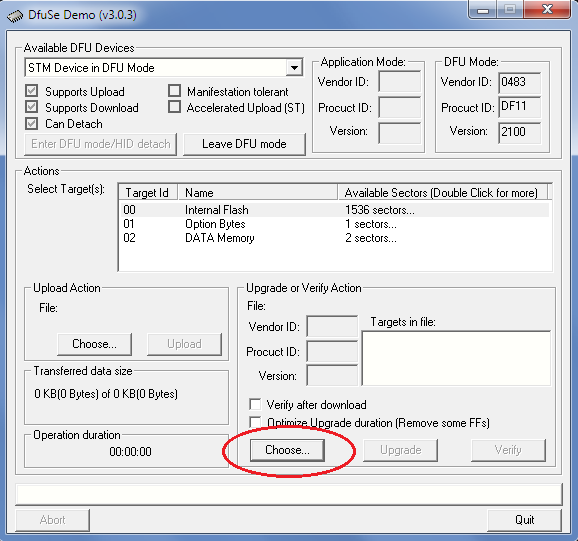The width and height of the screenshot is (578, 541).
Task: Select the Internal Flash target row
Action: [x=335, y=210]
